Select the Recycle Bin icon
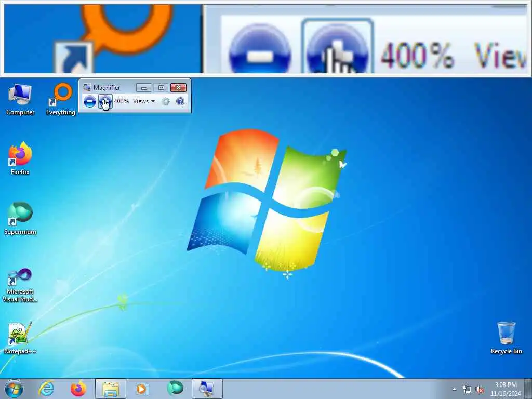 pos(506,338)
